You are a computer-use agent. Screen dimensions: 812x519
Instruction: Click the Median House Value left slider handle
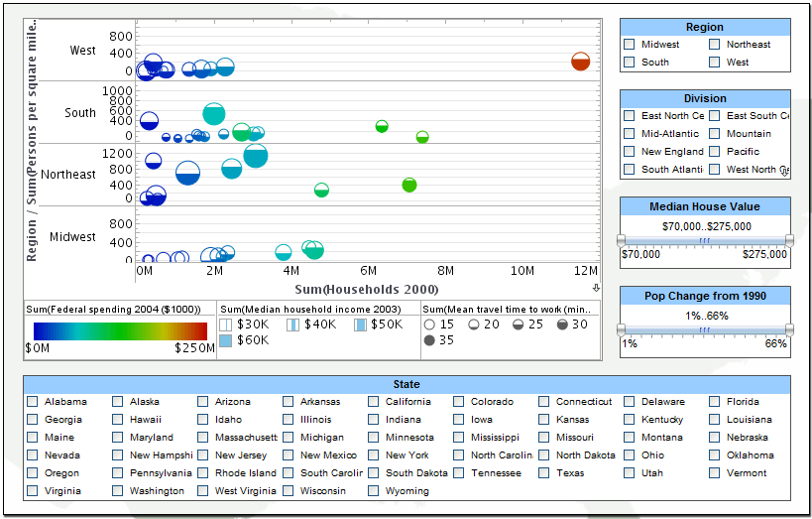[x=622, y=240]
